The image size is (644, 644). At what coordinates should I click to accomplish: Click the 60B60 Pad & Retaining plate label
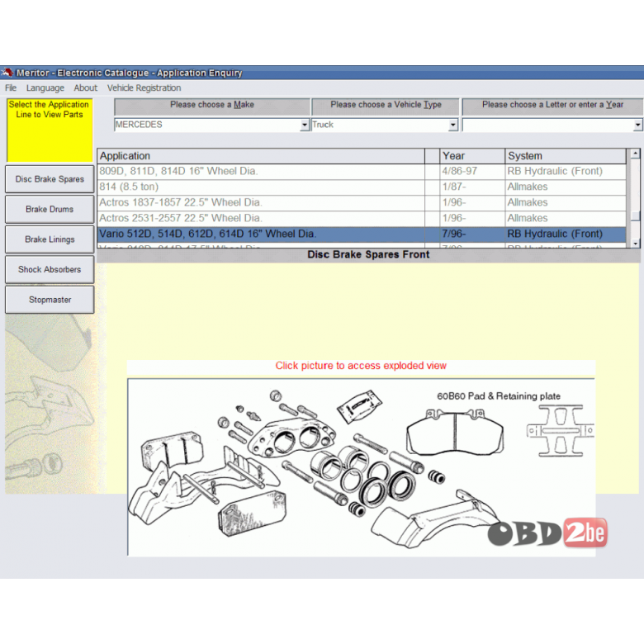(x=498, y=396)
